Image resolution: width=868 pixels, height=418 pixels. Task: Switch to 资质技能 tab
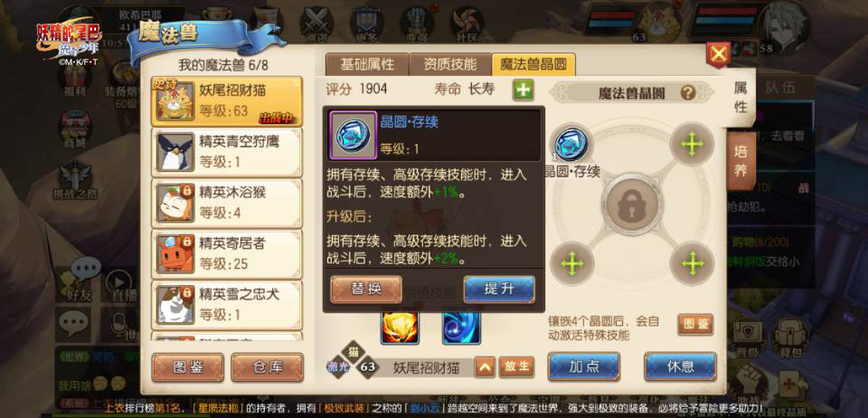click(x=450, y=65)
